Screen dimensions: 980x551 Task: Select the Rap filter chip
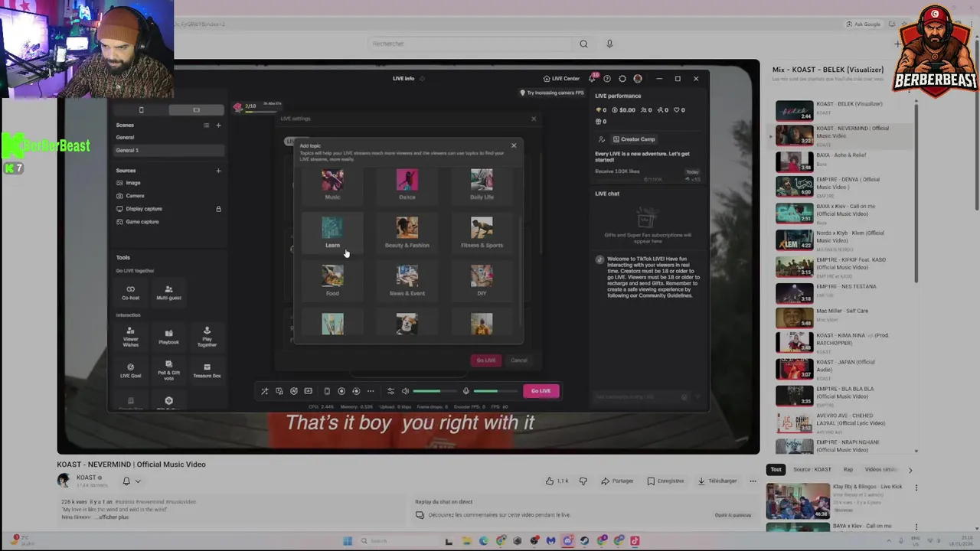[x=848, y=469]
